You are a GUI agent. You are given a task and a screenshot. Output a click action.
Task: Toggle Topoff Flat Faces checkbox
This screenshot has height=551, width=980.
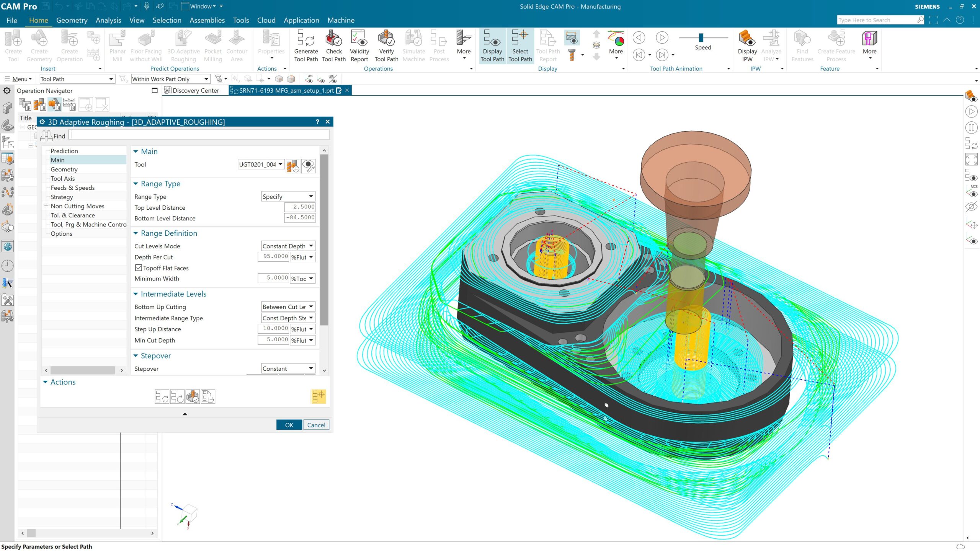point(138,268)
